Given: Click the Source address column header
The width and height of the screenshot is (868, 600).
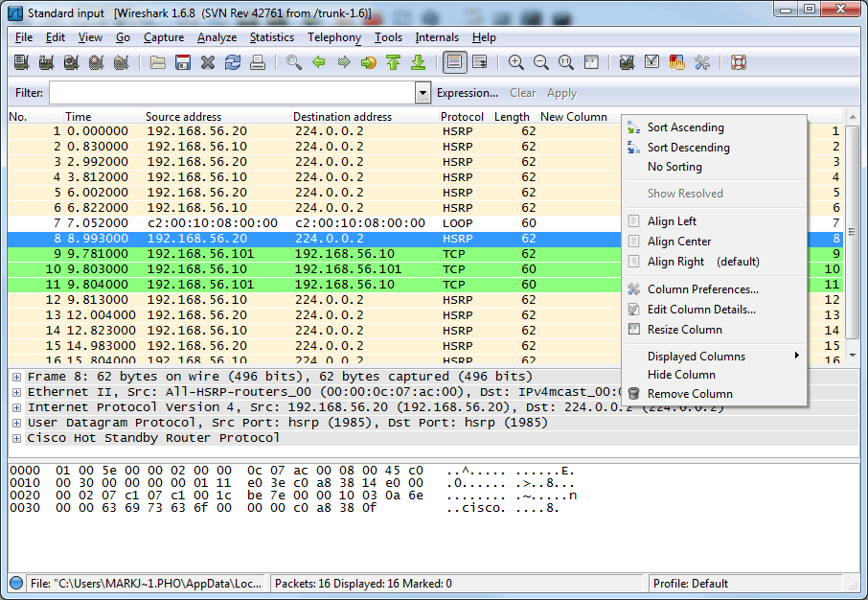Looking at the screenshot, I should (x=217, y=117).
